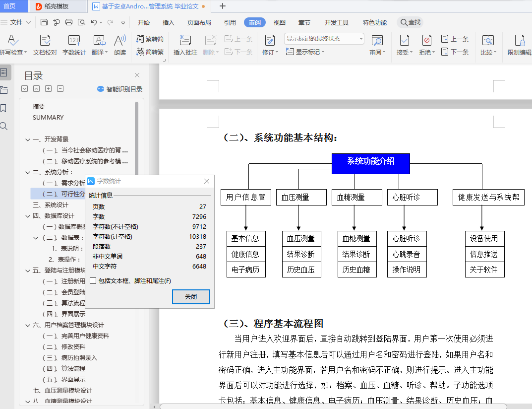Click the document horizontal scrollbar
Viewport: 532px width, 409px height.
(333, 407)
